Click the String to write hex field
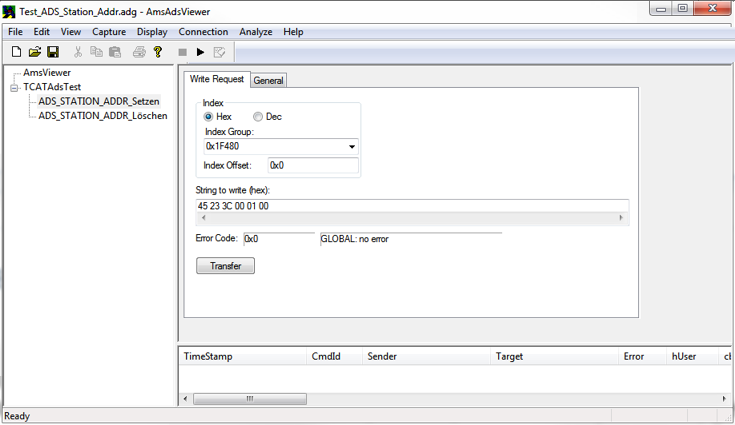 point(412,206)
